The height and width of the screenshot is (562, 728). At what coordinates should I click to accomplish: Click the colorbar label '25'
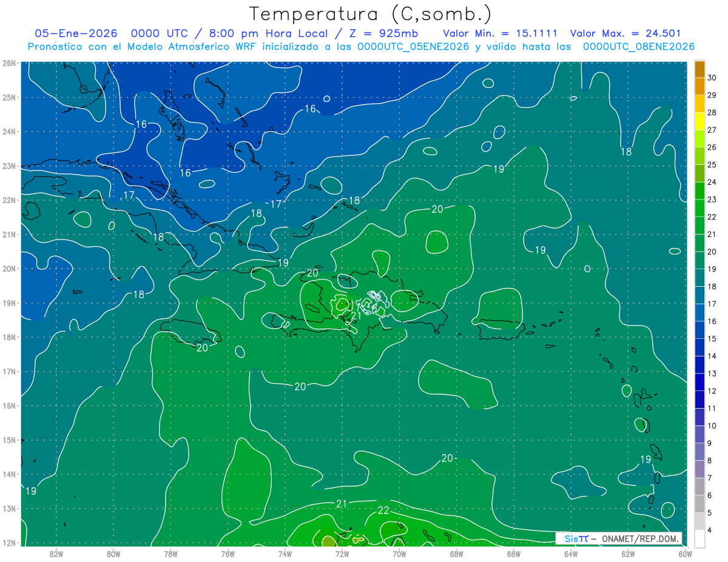coord(712,164)
